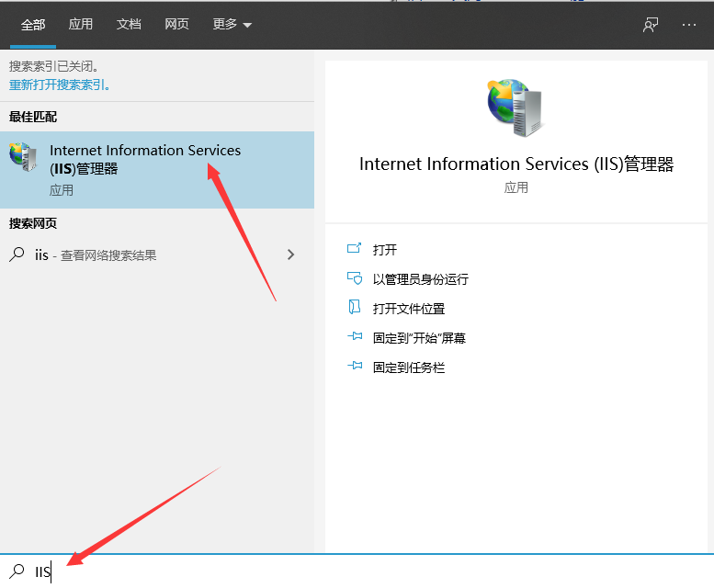Open the three-dot options menu
714x588 pixels.
point(689,25)
